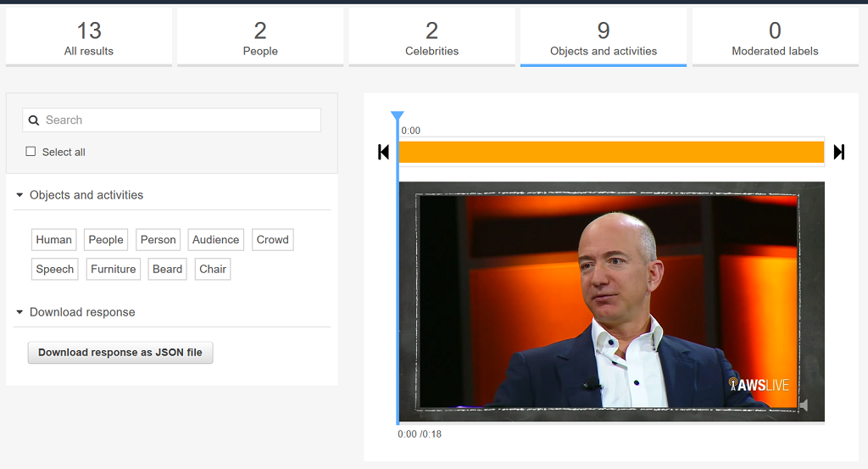Collapse the Objects and activities section
The image size is (868, 469).
pyautogui.click(x=19, y=195)
